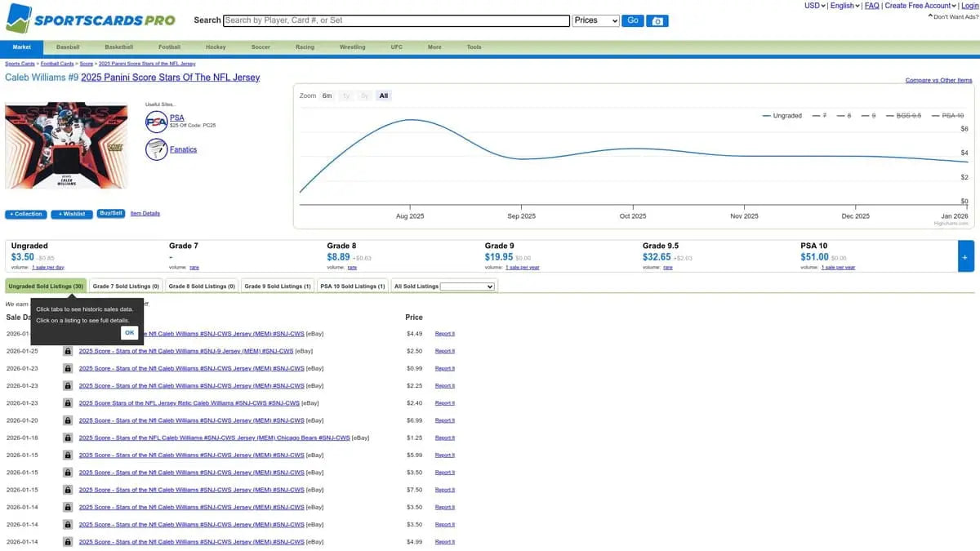Click Ungraded volume 1 sale per day link

[48, 268]
